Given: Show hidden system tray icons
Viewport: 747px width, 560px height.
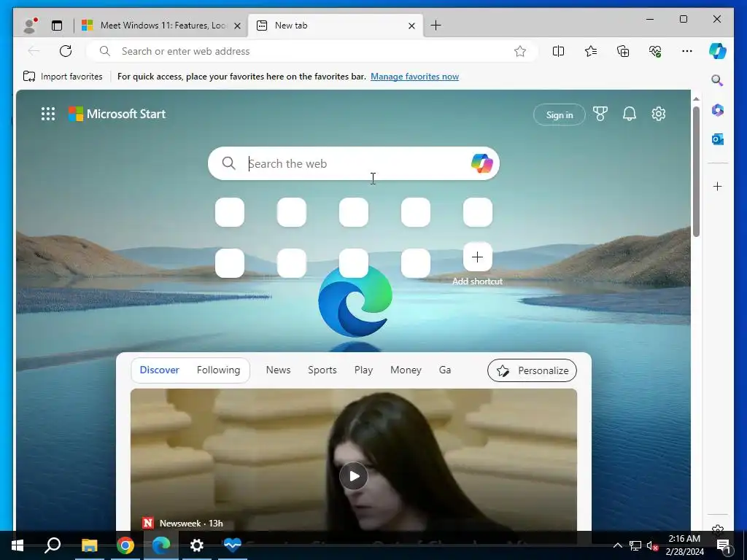Looking at the screenshot, I should pos(617,545).
